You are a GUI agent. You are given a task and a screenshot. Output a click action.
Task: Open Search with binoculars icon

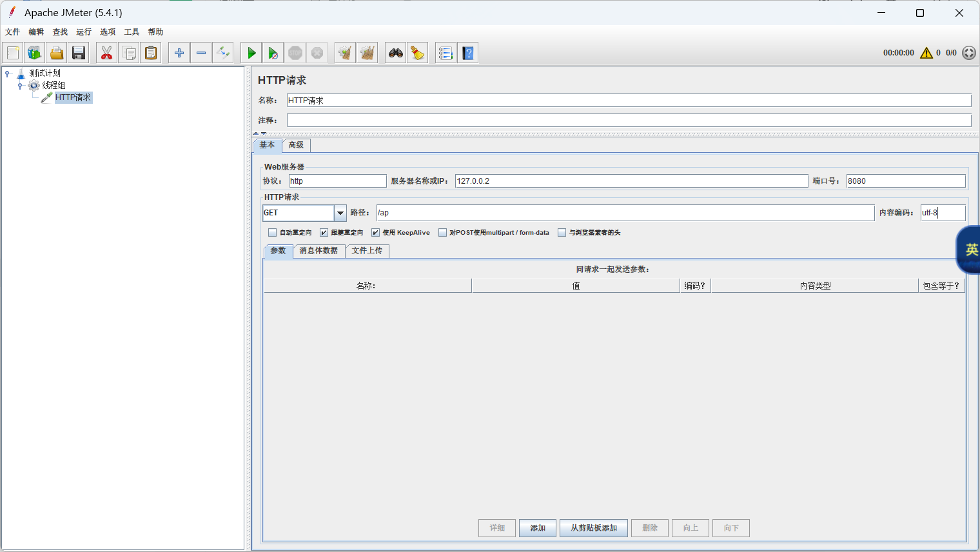point(396,53)
